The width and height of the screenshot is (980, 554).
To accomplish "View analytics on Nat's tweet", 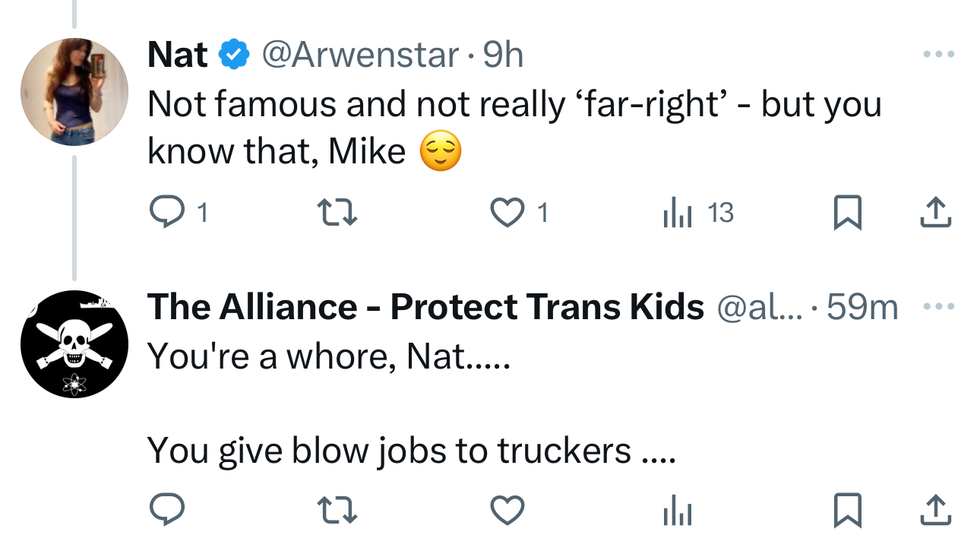I will (x=678, y=213).
